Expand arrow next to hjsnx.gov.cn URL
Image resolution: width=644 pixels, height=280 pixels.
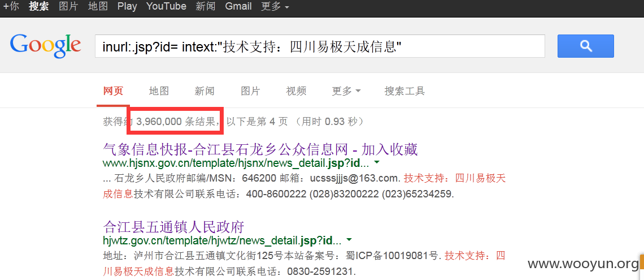click(x=377, y=163)
